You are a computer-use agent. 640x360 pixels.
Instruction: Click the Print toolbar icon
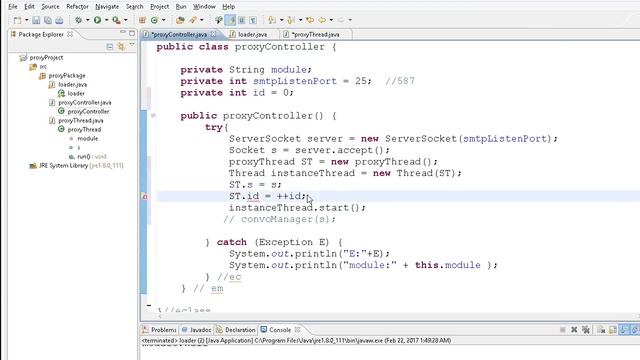pos(60,20)
